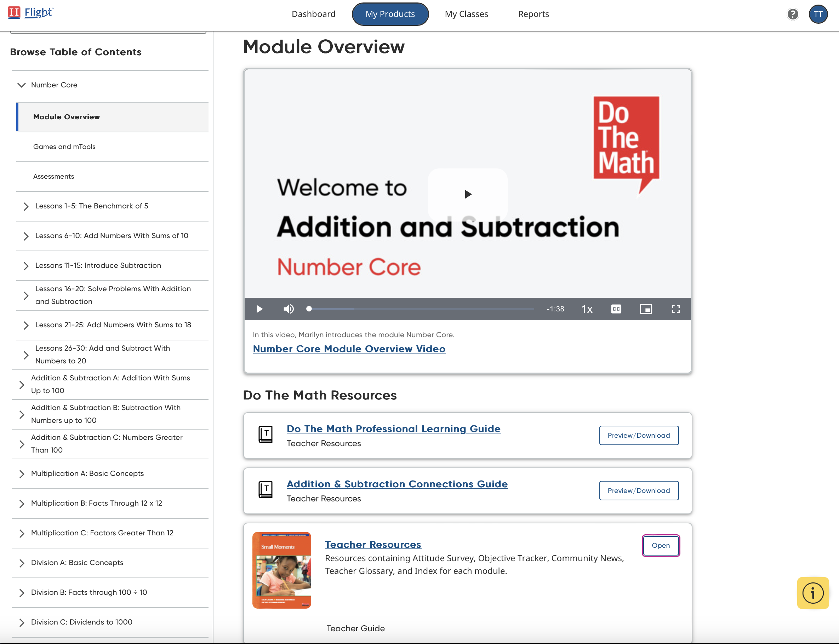Screen dimensions: 839x644
Task: Enter fullscreen video mode
Action: pos(675,309)
